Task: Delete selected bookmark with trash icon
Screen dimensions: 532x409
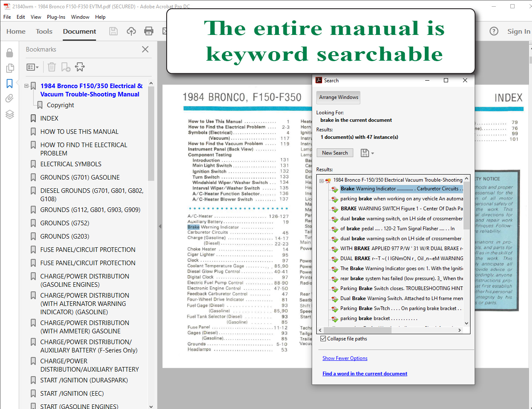Action: pos(52,67)
